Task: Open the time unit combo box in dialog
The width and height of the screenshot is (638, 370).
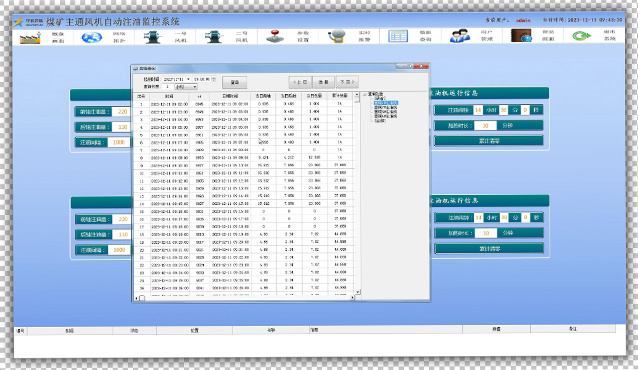Action: (x=186, y=87)
